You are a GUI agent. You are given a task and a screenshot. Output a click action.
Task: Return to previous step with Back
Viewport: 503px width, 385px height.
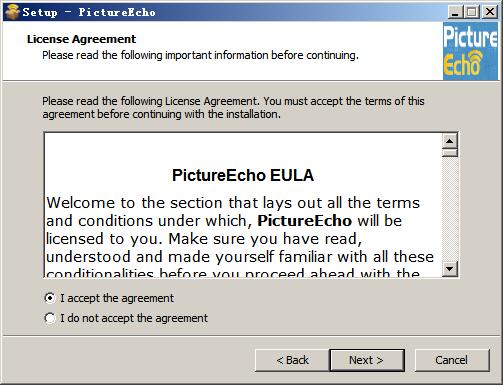[x=292, y=360]
